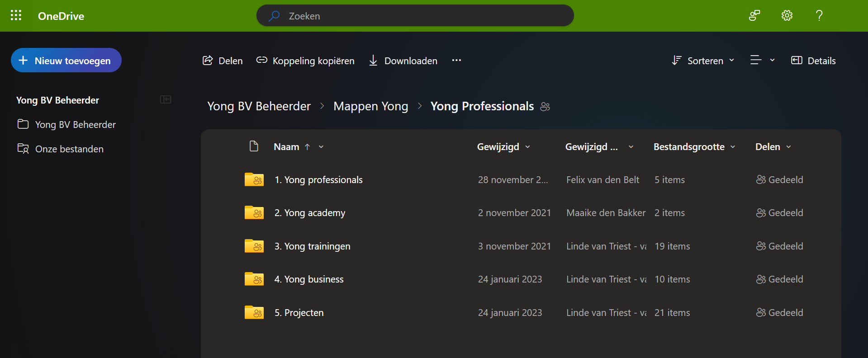This screenshot has width=868, height=358.
Task: Click the 3 november 2021 date cell
Action: pos(515,246)
